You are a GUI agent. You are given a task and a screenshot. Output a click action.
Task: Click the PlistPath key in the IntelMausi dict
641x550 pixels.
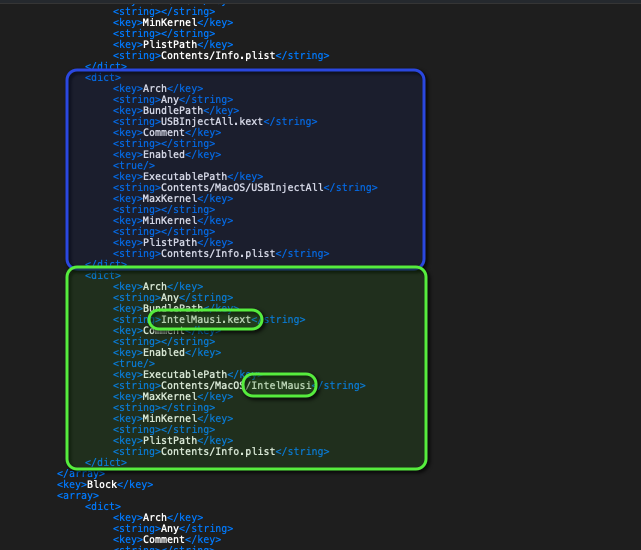click(173, 440)
